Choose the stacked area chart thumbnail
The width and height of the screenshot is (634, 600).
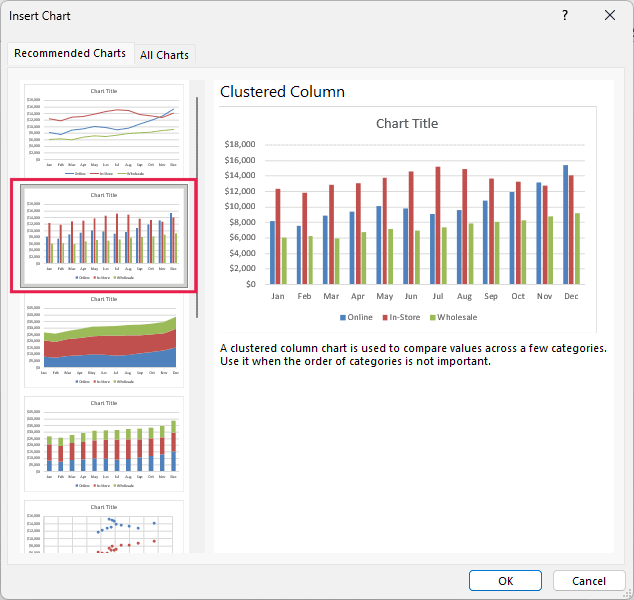click(x=104, y=340)
